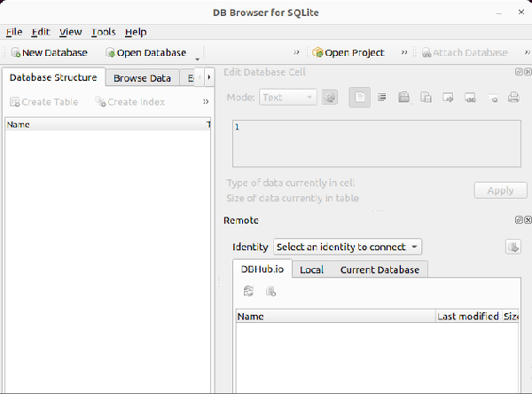Click the Apply button
Screen dimensions: 532x394
[x=500, y=191]
